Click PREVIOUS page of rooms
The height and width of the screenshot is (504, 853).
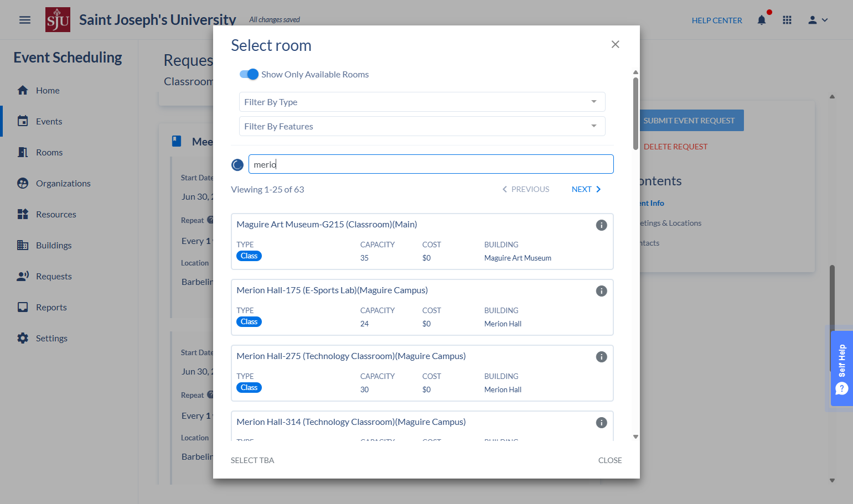tap(525, 189)
